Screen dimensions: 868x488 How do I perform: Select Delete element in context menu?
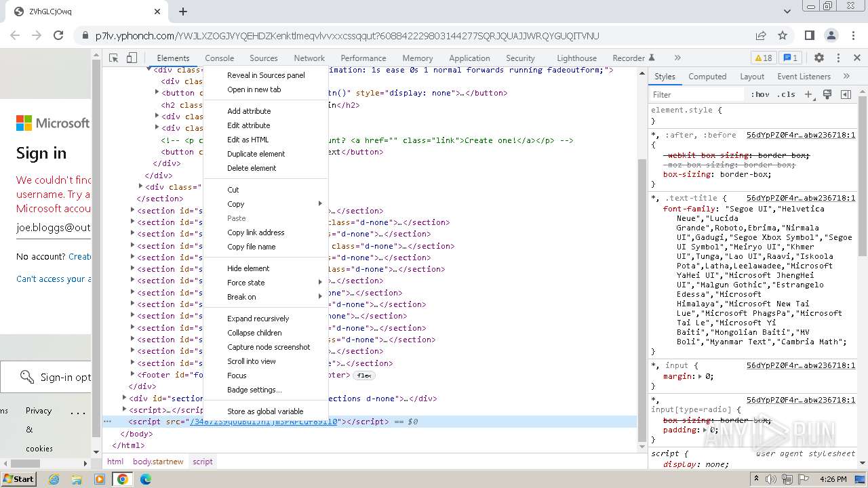pos(252,168)
